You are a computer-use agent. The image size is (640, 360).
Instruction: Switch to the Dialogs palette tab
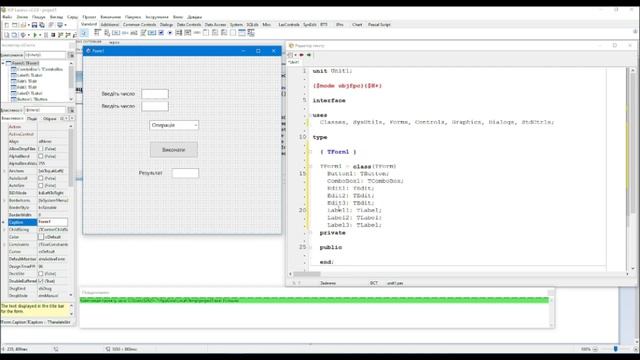[x=166, y=24]
